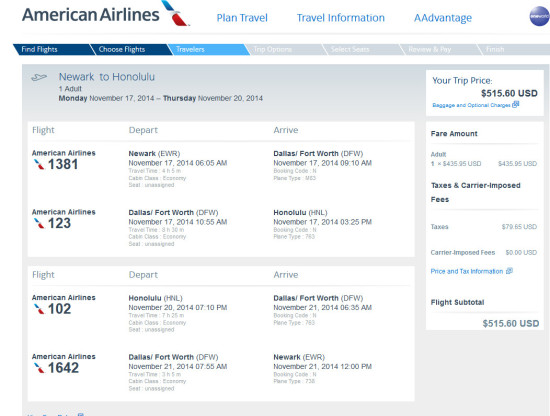Screen dimensions: 550x416
Task: Click the airplane icon beside Newark to Honolulu
Action: tap(39, 78)
